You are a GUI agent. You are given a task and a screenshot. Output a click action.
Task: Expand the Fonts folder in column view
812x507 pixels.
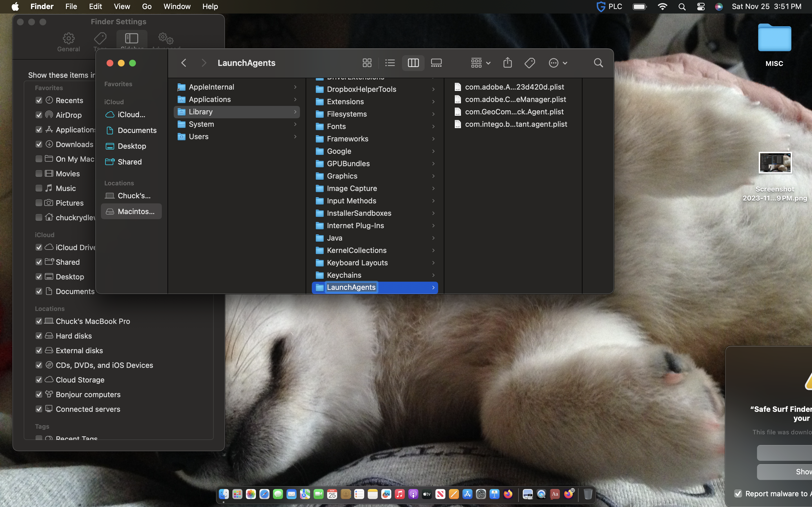pos(336,126)
